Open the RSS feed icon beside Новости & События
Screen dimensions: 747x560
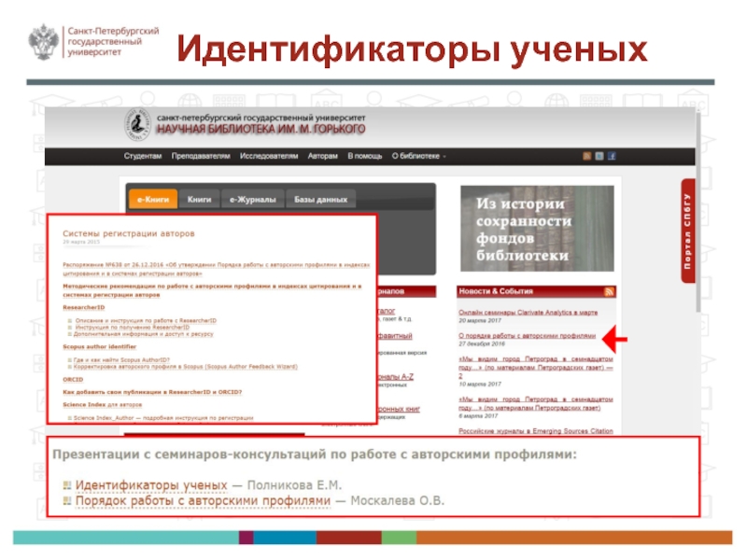tap(609, 292)
